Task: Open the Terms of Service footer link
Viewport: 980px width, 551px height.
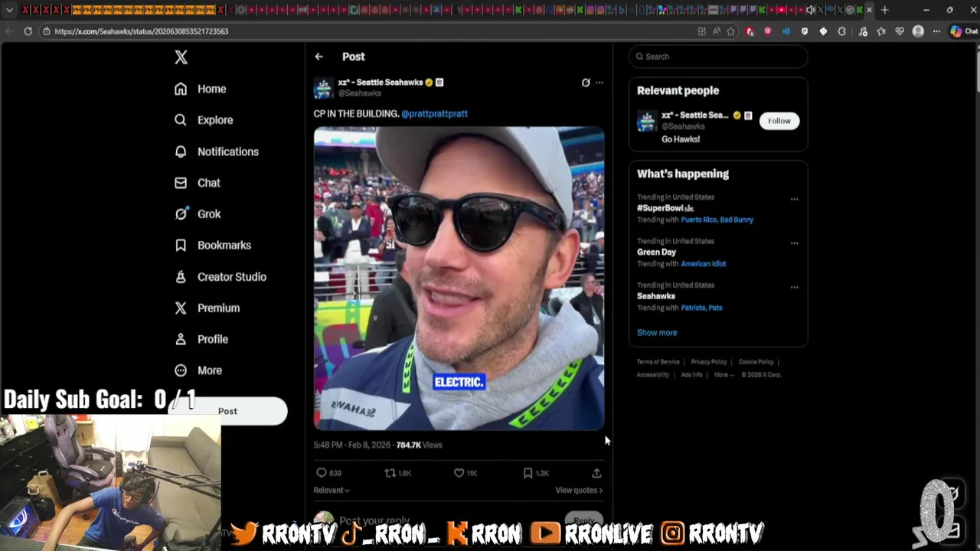Action: click(x=658, y=362)
